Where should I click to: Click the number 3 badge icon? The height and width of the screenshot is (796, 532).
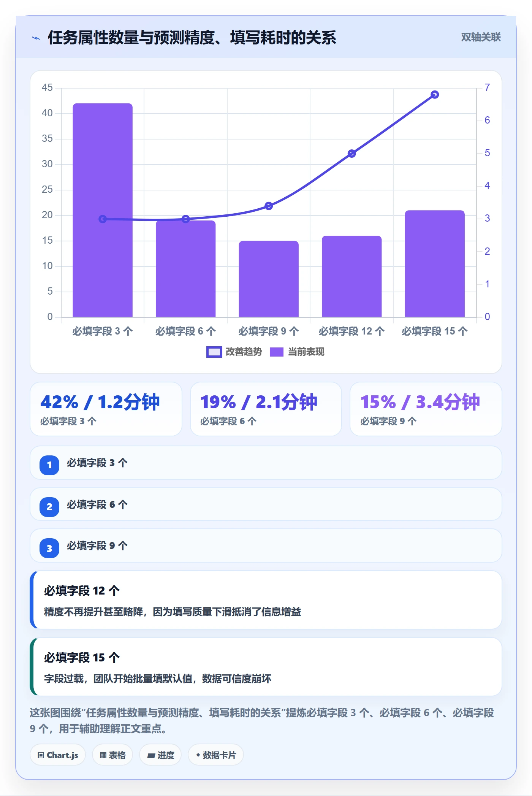tap(49, 548)
